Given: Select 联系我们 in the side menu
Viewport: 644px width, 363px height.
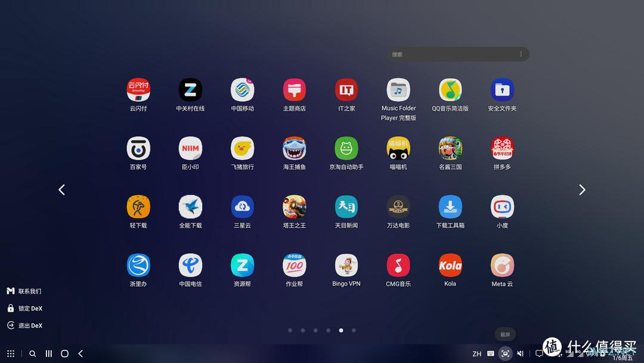Looking at the screenshot, I should click(x=24, y=291).
